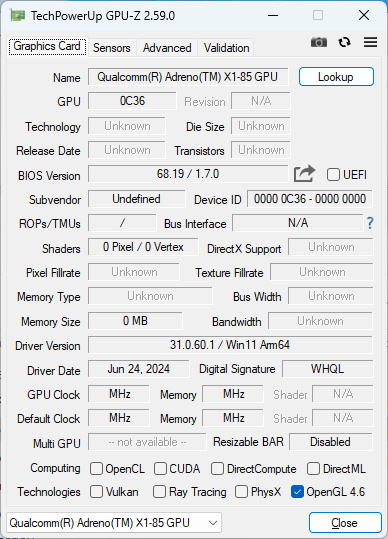The width and height of the screenshot is (388, 539).
Task: Enable the OpenCL checkbox
Action: coord(96,469)
